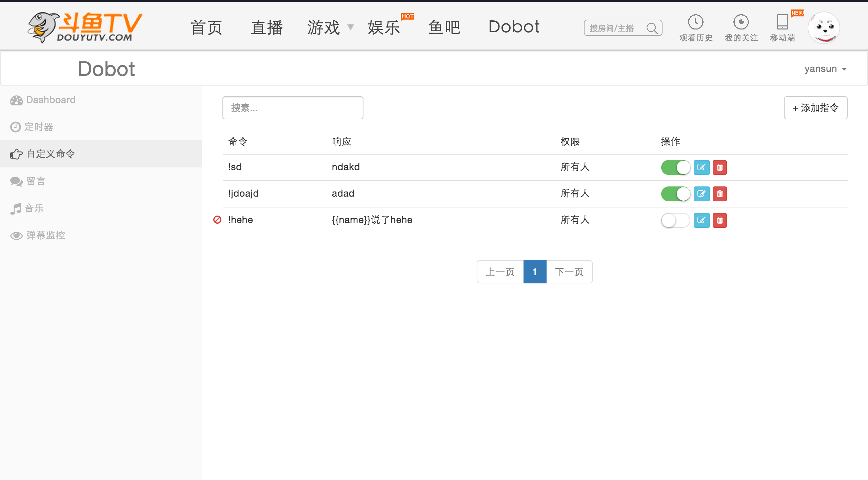This screenshot has width=868, height=480.
Task: Click the edit icon for !hehe command
Action: 701,220
